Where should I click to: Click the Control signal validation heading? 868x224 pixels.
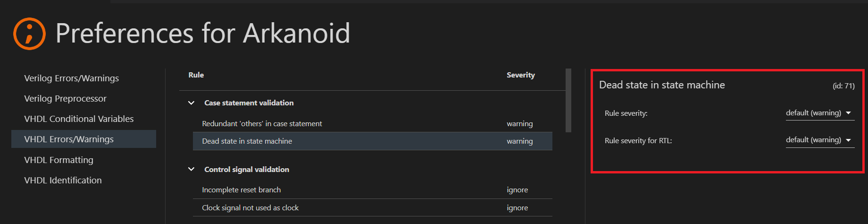pyautogui.click(x=246, y=170)
